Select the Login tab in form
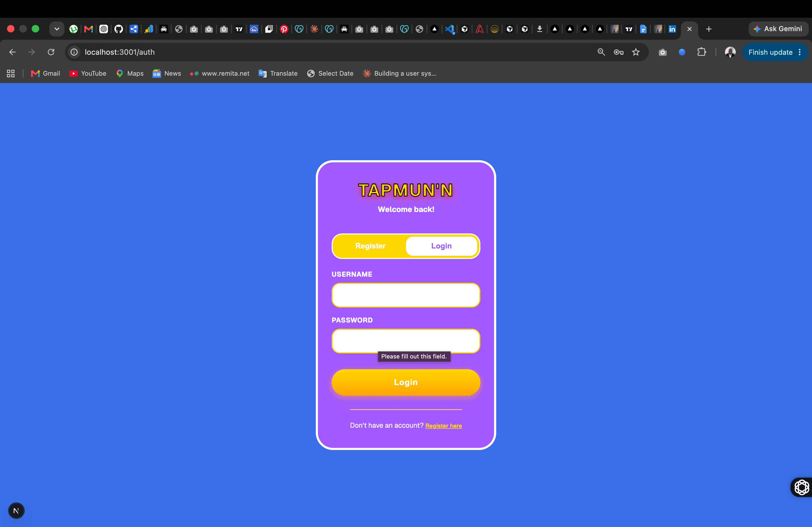This screenshot has height=527, width=812. (x=441, y=246)
